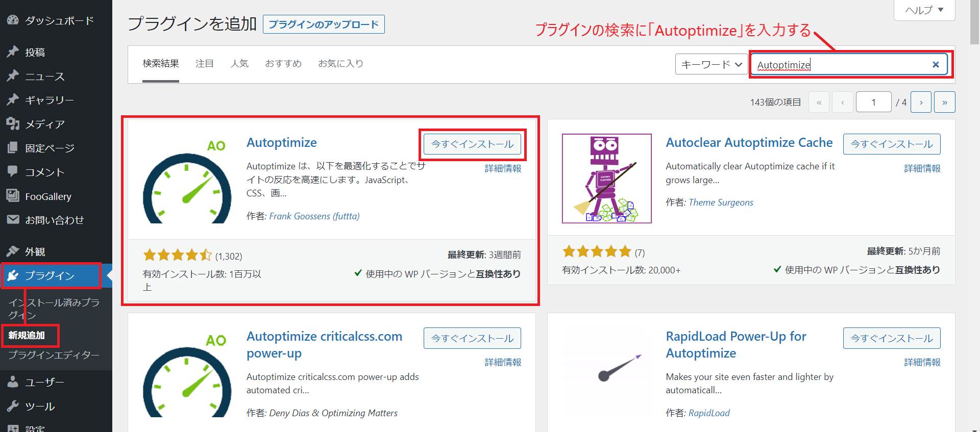
Task: Click the comment bubble icon beside コメント
Action: pos(13,172)
